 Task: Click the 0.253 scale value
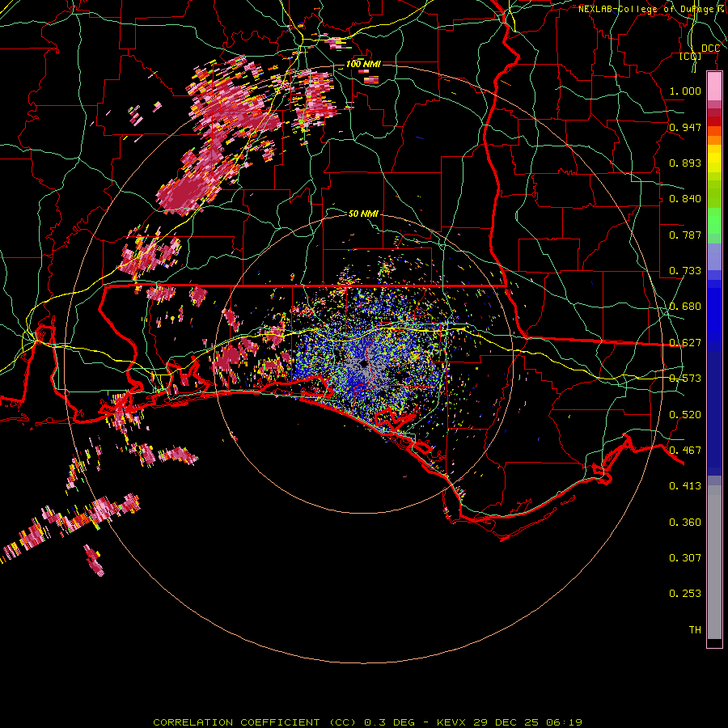(x=685, y=594)
